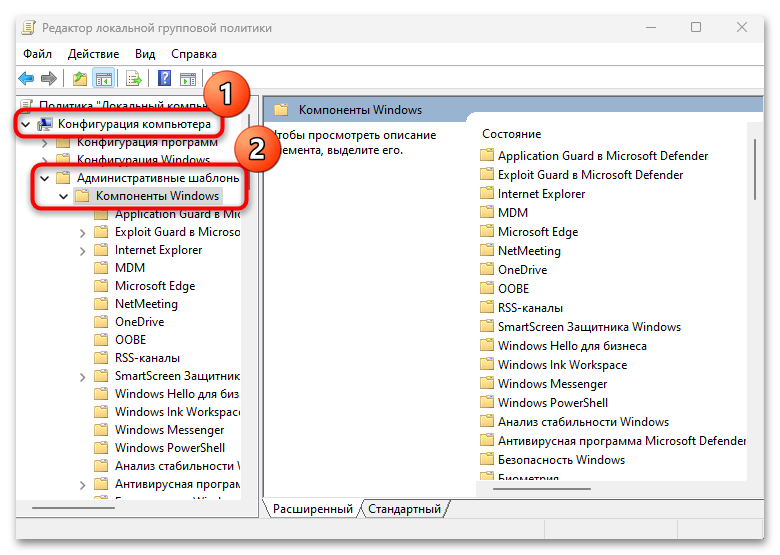
Task: Click left tree horizontal scrollbar thumb
Action: point(73,508)
